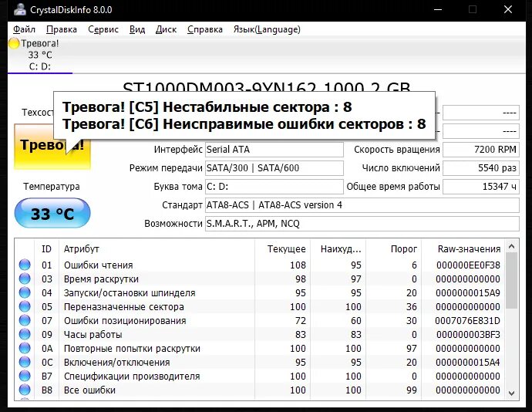532x412 pixels.
Task: Click the Интерфейс field showing Serial ATA
Action: pyautogui.click(x=274, y=150)
